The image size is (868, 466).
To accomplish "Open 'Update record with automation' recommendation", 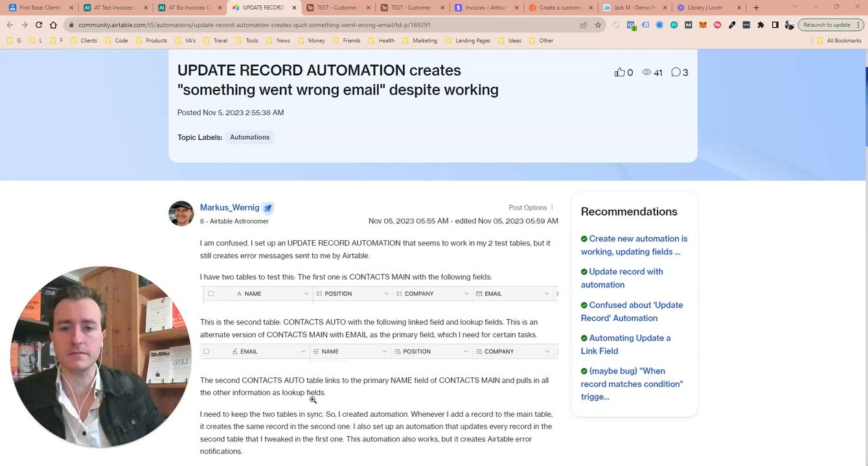I will tap(622, 278).
